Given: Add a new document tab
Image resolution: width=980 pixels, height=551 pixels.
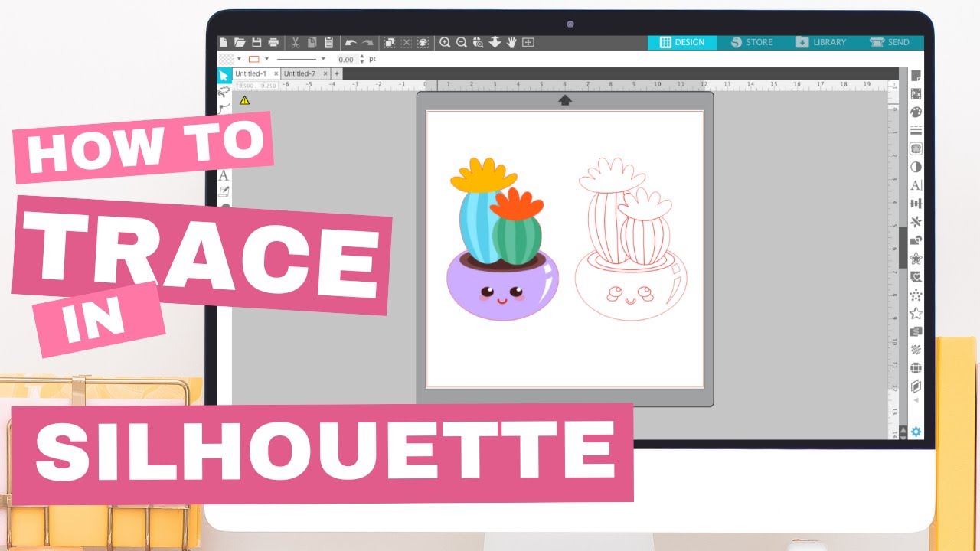Looking at the screenshot, I should (337, 73).
